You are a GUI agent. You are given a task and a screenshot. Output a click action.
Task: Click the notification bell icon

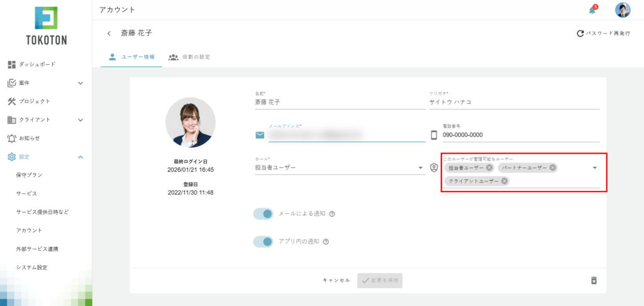592,10
